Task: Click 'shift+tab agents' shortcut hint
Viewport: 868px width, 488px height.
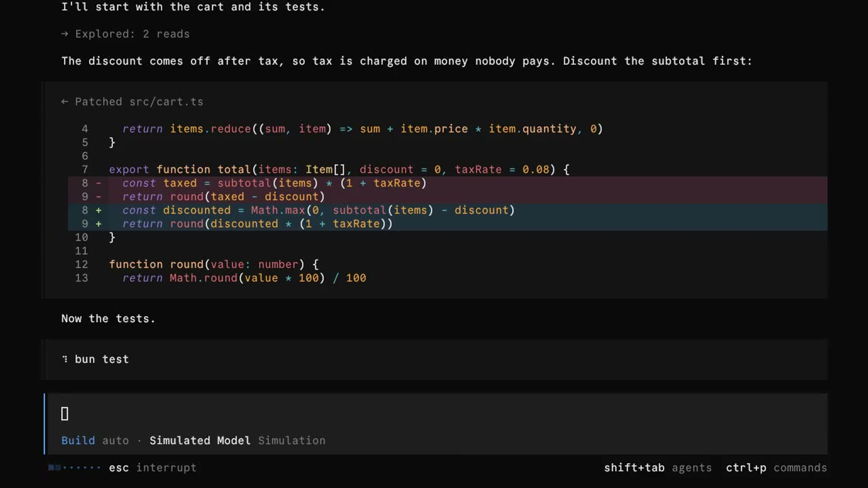Action: (658, 467)
